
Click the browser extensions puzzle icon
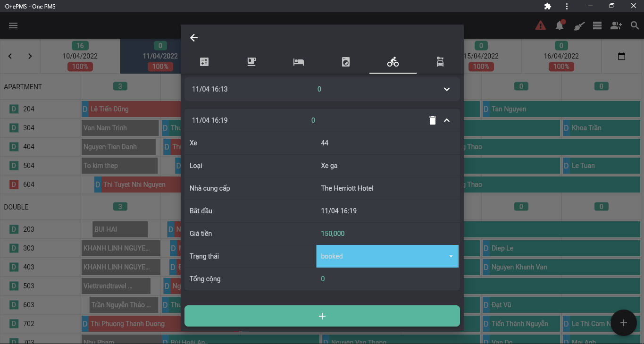(x=547, y=6)
